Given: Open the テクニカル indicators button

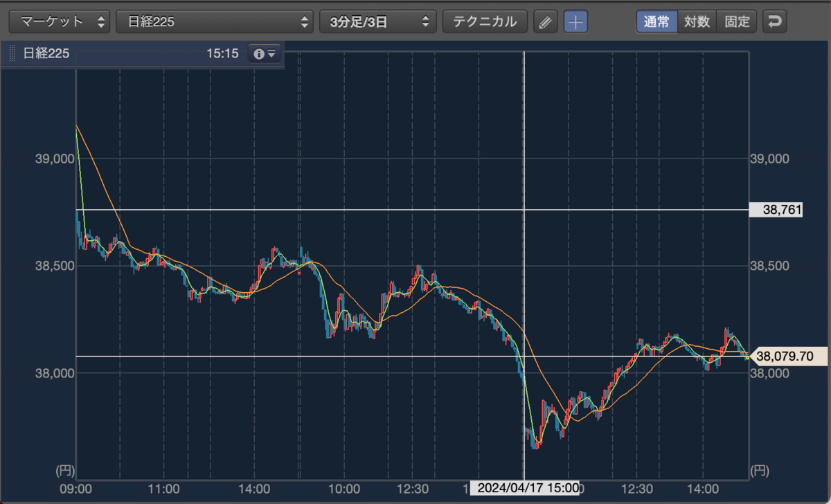Looking at the screenshot, I should pos(485,21).
